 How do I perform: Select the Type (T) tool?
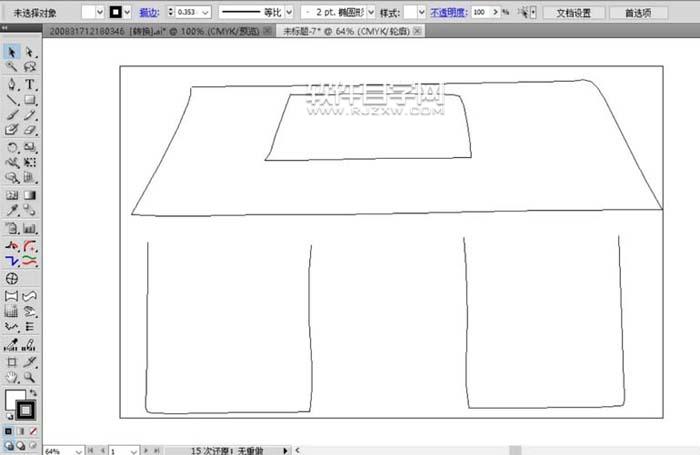coord(29,84)
